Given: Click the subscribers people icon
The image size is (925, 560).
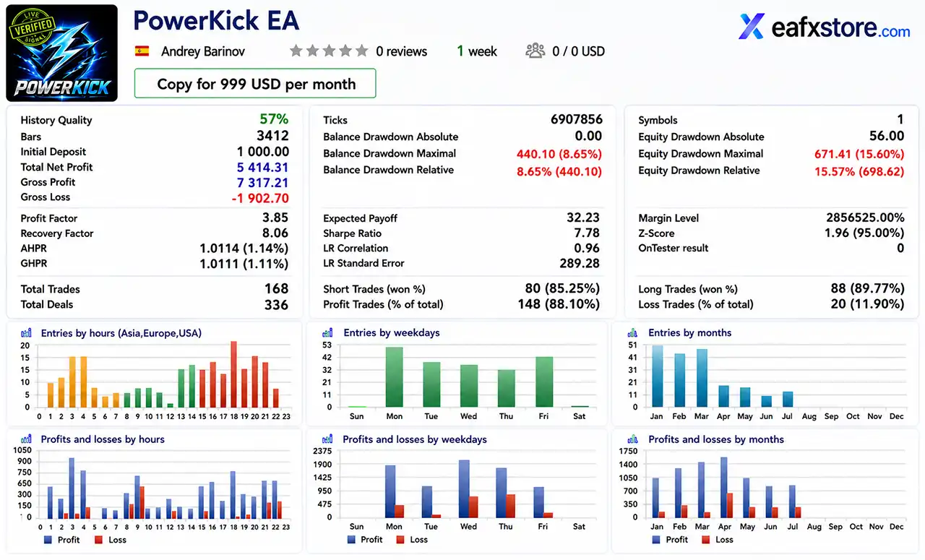Looking at the screenshot, I should 535,51.
